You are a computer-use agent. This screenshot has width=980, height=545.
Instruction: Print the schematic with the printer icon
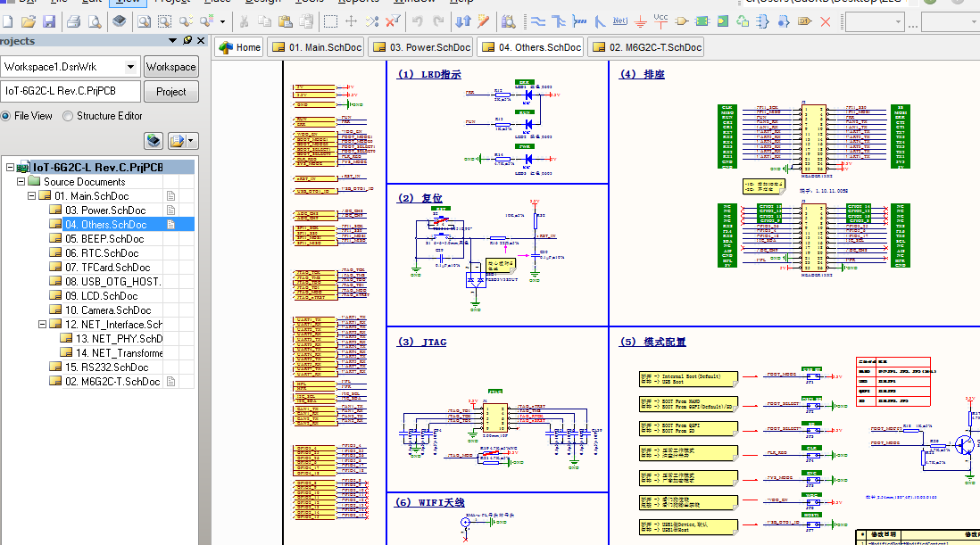[73, 21]
